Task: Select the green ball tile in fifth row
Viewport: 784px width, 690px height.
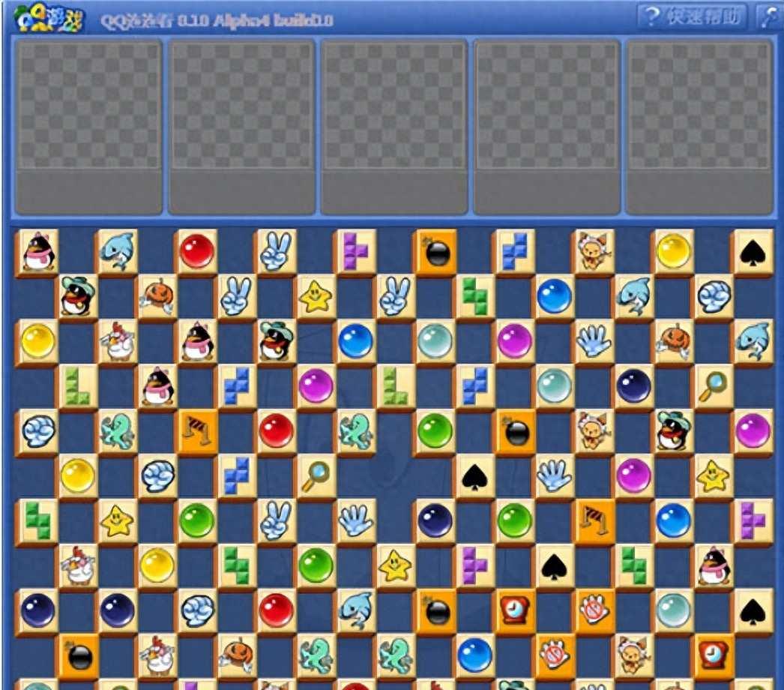Action: coord(436,430)
